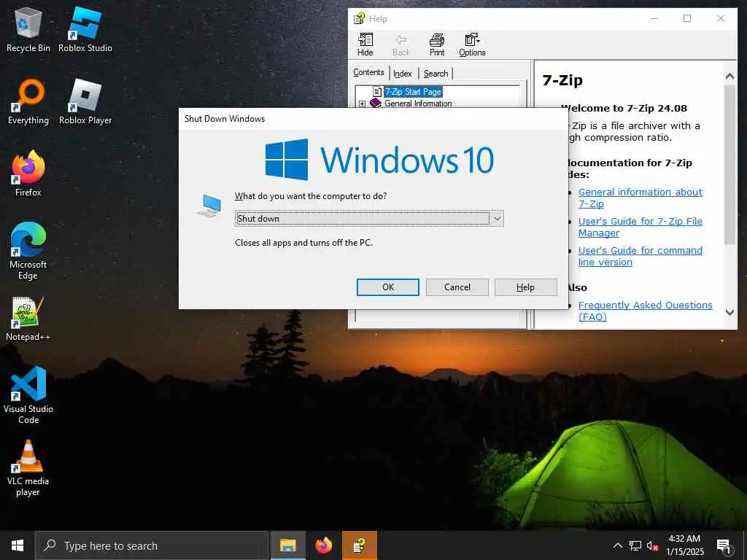747x560 pixels.
Task: Select the Microsoft Edge desktop shortcut
Action: (28, 251)
